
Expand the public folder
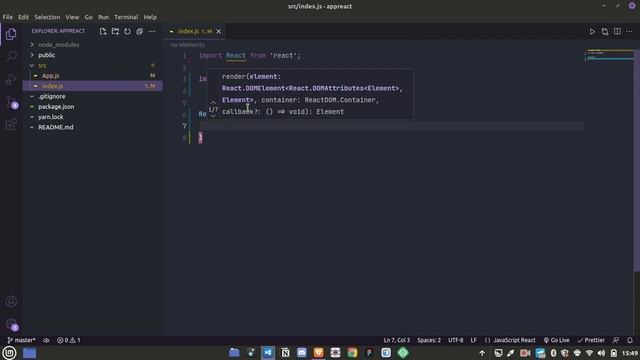pyautogui.click(x=47, y=55)
